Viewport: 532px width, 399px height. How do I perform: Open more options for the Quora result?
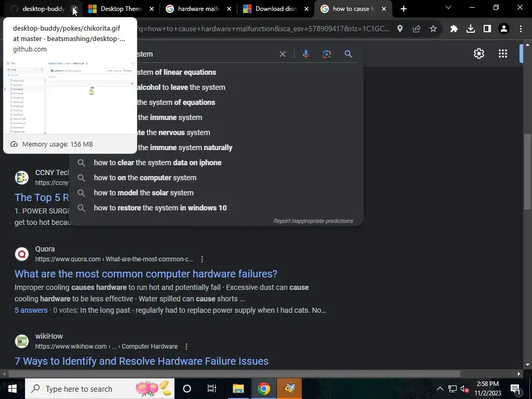[202, 259]
